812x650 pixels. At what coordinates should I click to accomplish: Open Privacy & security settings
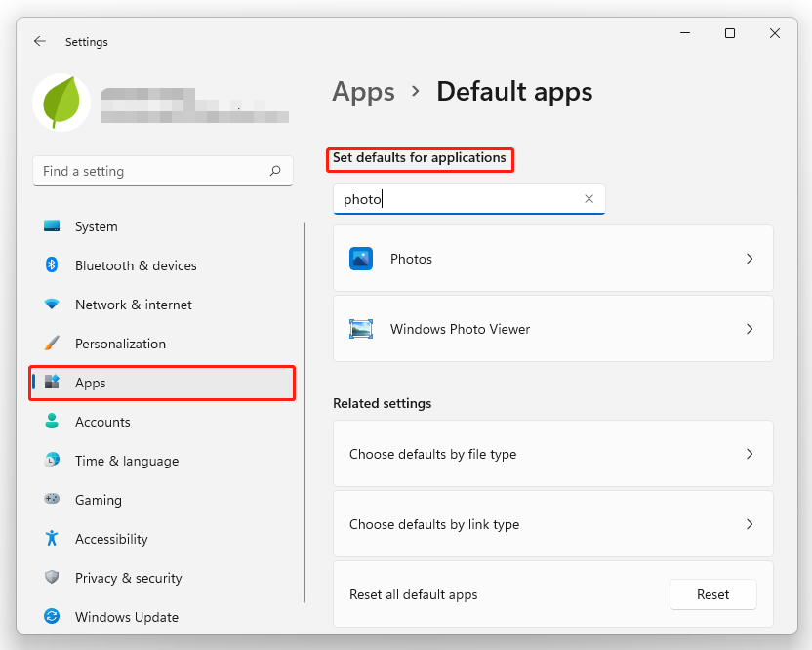click(162, 578)
